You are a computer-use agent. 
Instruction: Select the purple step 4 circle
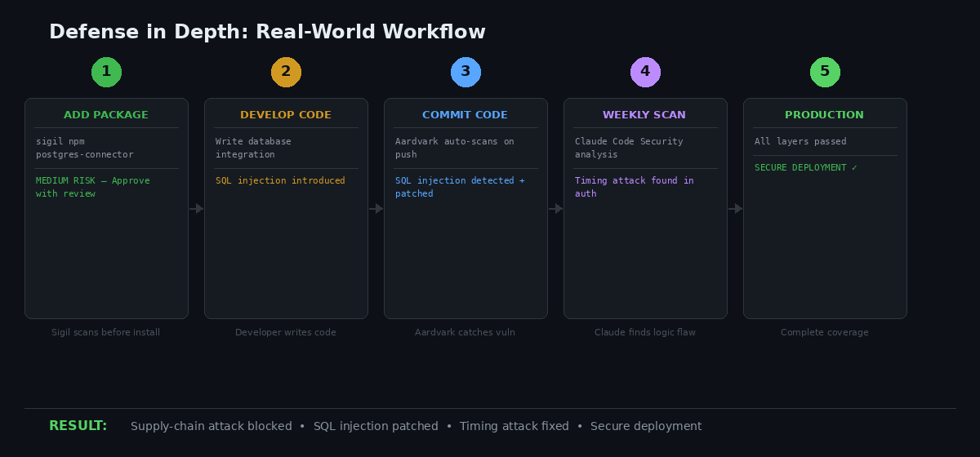pyautogui.click(x=645, y=72)
